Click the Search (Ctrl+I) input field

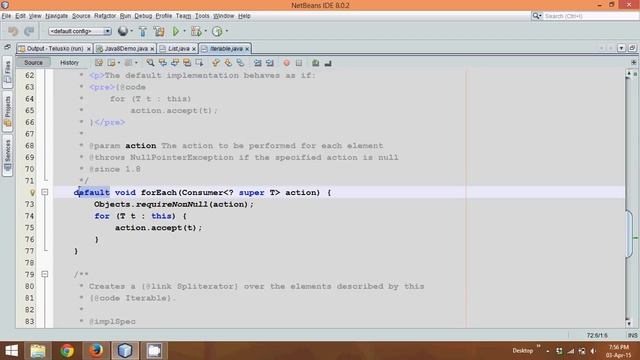(x=591, y=16)
